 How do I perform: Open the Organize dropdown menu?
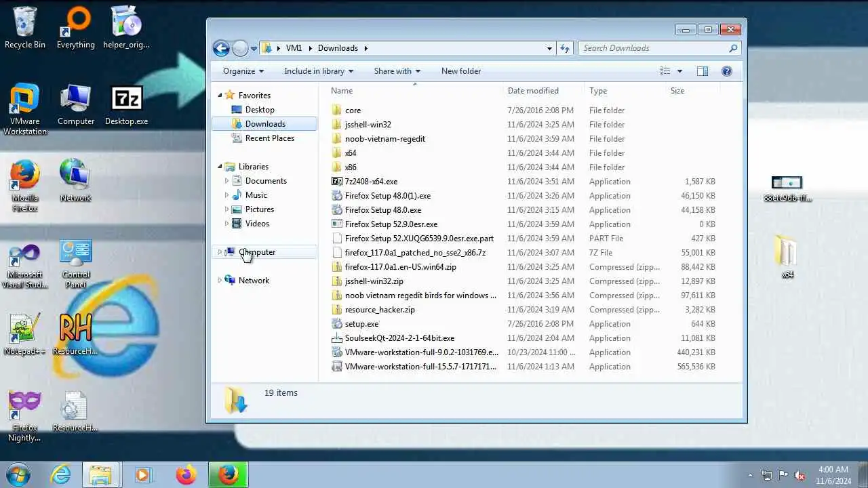tap(243, 71)
